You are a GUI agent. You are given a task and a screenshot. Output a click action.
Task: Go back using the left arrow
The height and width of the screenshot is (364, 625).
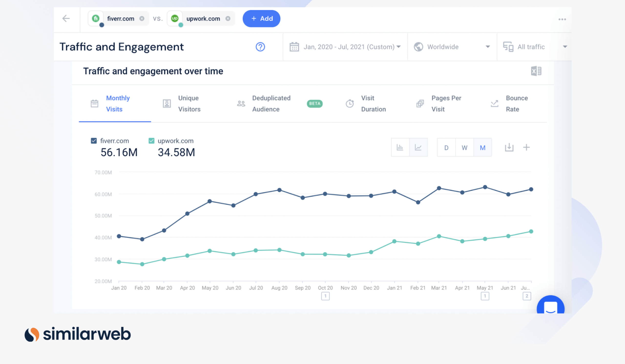66,18
